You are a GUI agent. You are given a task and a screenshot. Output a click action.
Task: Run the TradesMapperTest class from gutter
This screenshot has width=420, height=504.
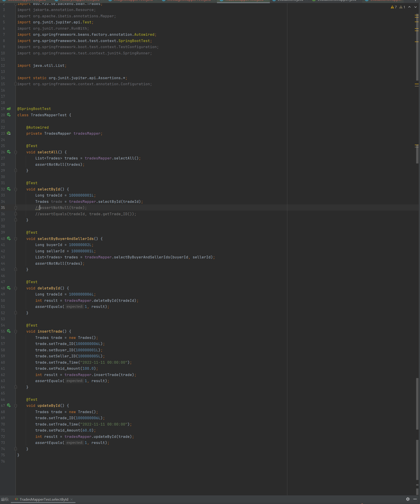point(9,115)
